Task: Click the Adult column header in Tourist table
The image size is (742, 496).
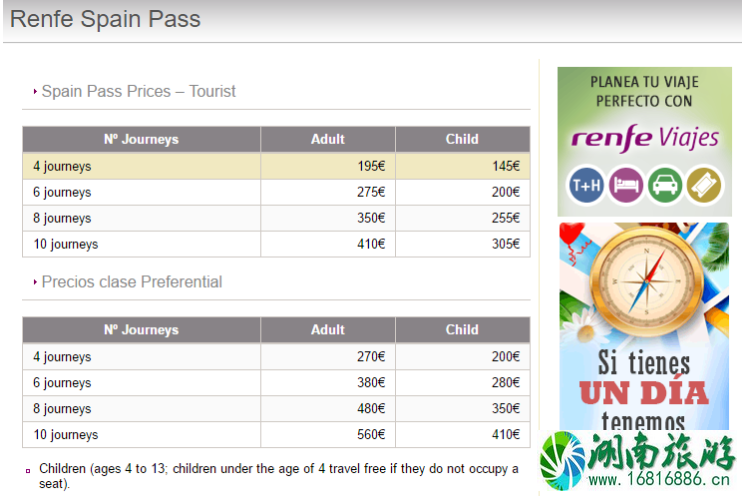Action: 327,139
